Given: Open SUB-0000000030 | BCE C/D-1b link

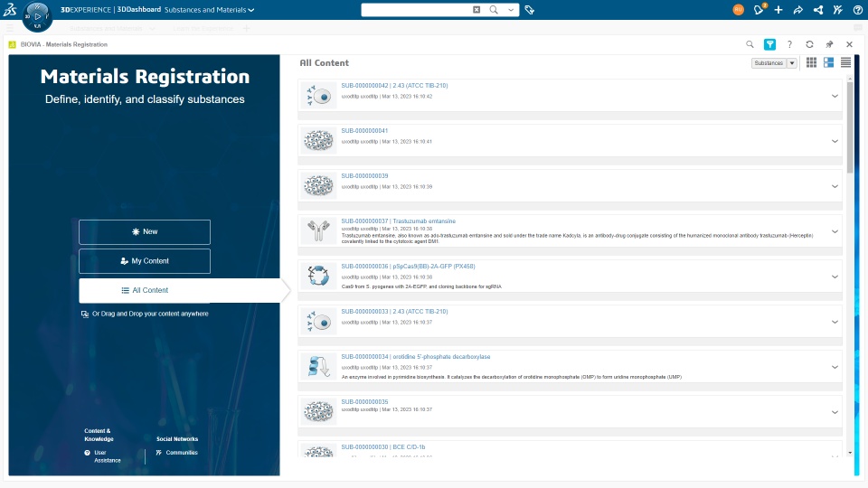Looking at the screenshot, I should 383,447.
